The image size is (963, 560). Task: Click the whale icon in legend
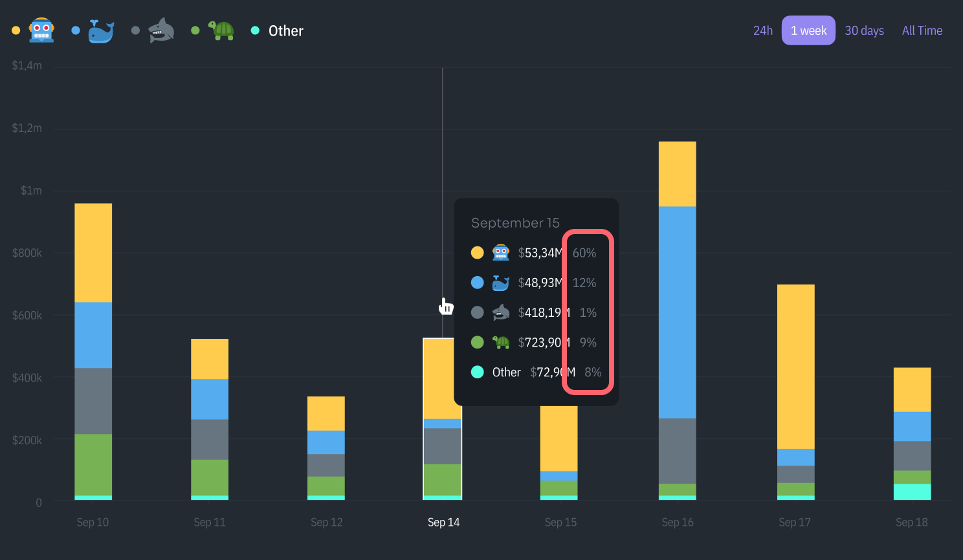(101, 30)
